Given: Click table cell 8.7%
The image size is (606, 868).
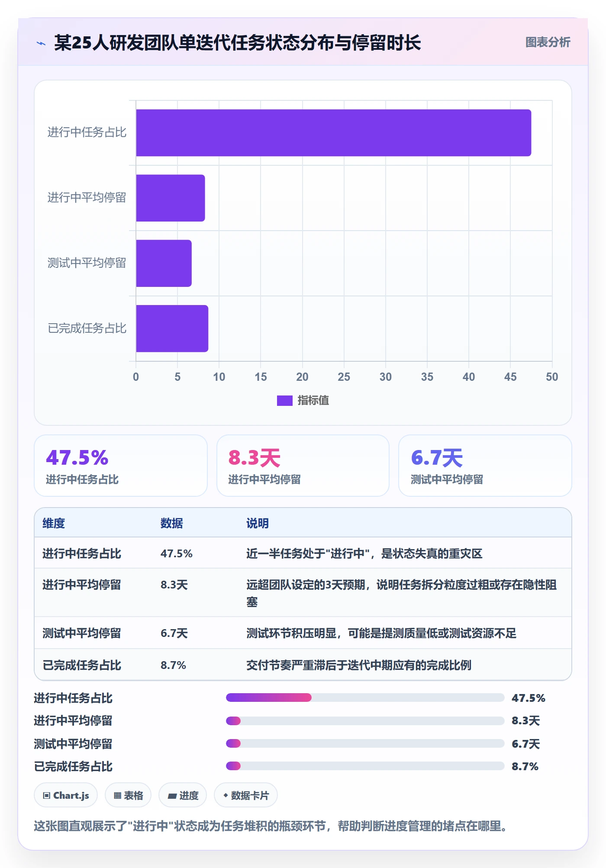Looking at the screenshot, I should [174, 665].
